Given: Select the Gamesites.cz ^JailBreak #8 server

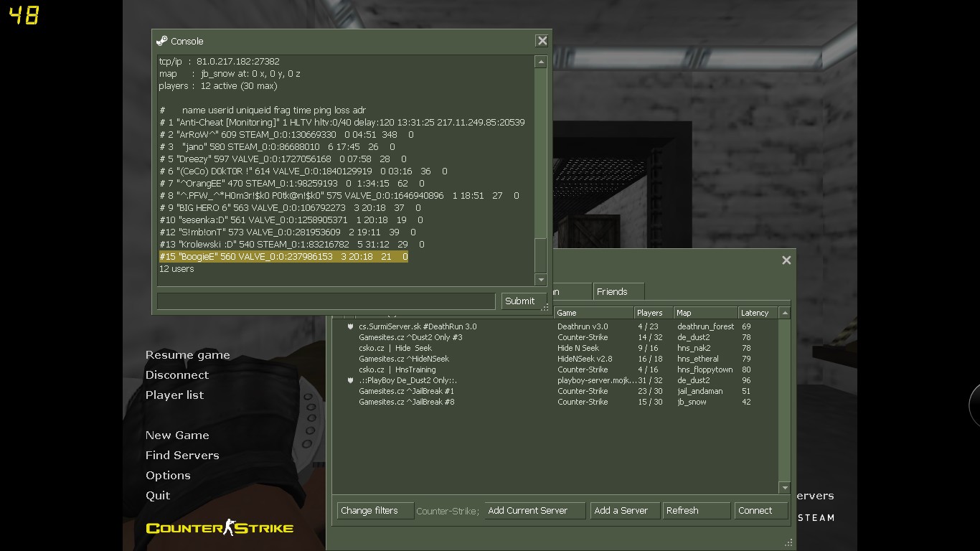Looking at the screenshot, I should pos(555,402).
